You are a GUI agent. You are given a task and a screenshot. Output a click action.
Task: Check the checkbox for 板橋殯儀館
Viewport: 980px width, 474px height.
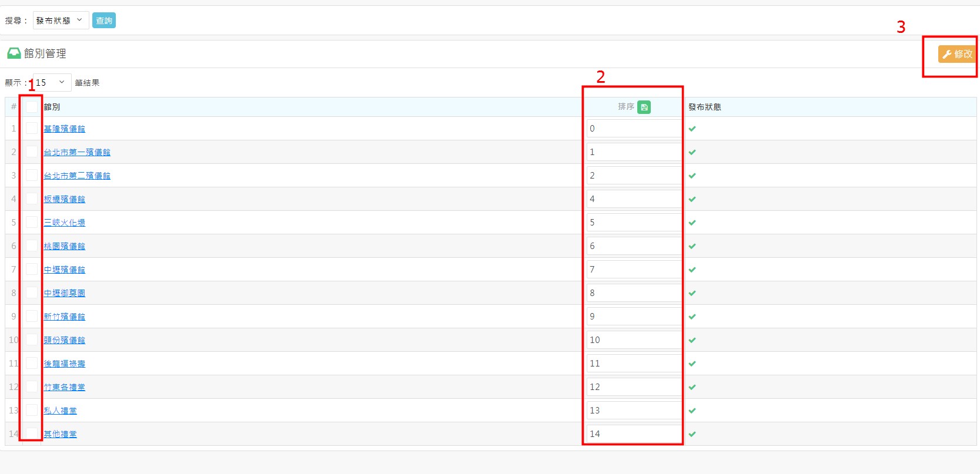[x=32, y=199]
